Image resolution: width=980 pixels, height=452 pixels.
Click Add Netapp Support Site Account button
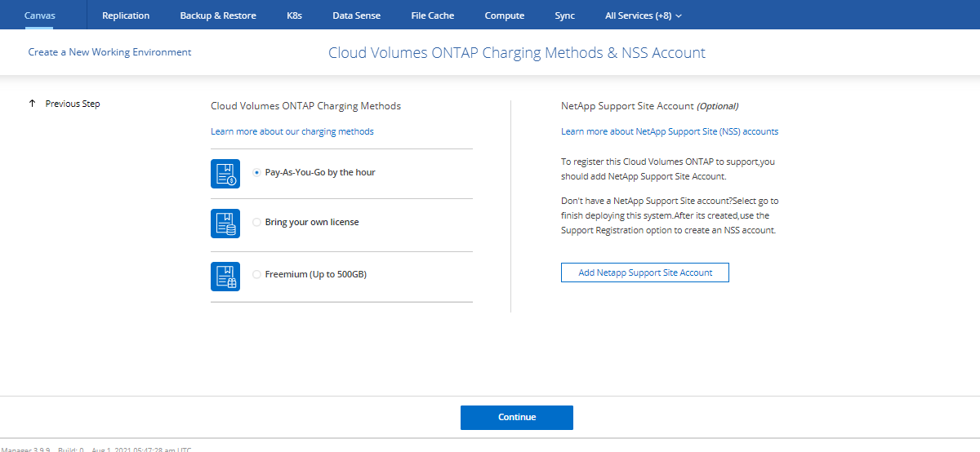click(644, 273)
